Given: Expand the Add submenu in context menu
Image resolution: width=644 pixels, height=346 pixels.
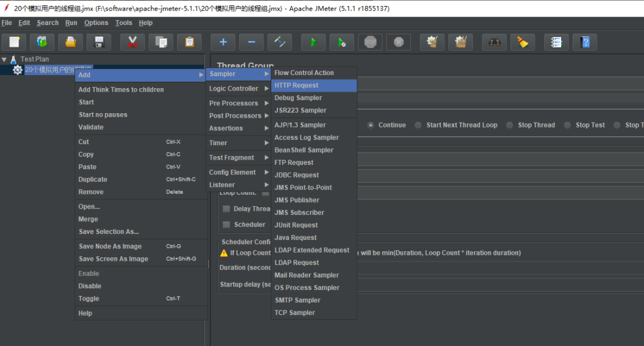Looking at the screenshot, I should pos(140,75).
